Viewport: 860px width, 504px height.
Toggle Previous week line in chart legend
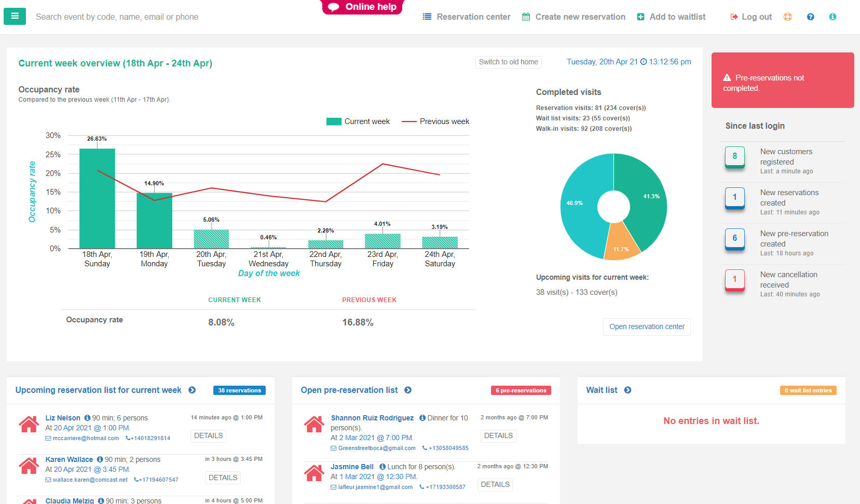point(435,121)
